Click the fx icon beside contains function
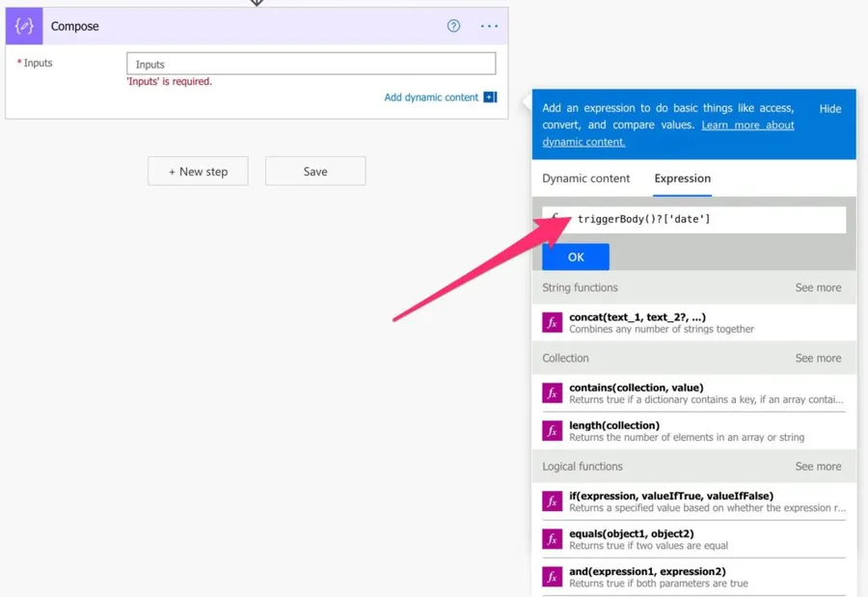Viewport: 868px width, 597px height. (x=552, y=393)
